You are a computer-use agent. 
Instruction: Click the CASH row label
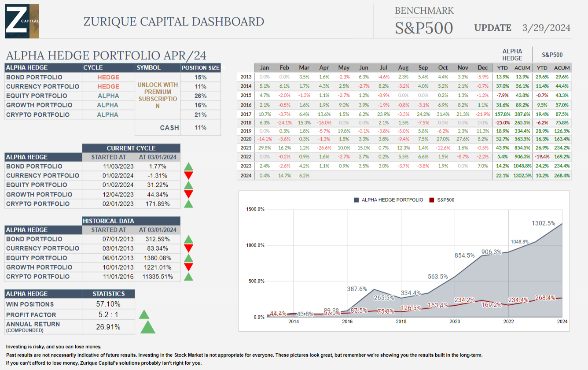pyautogui.click(x=169, y=128)
